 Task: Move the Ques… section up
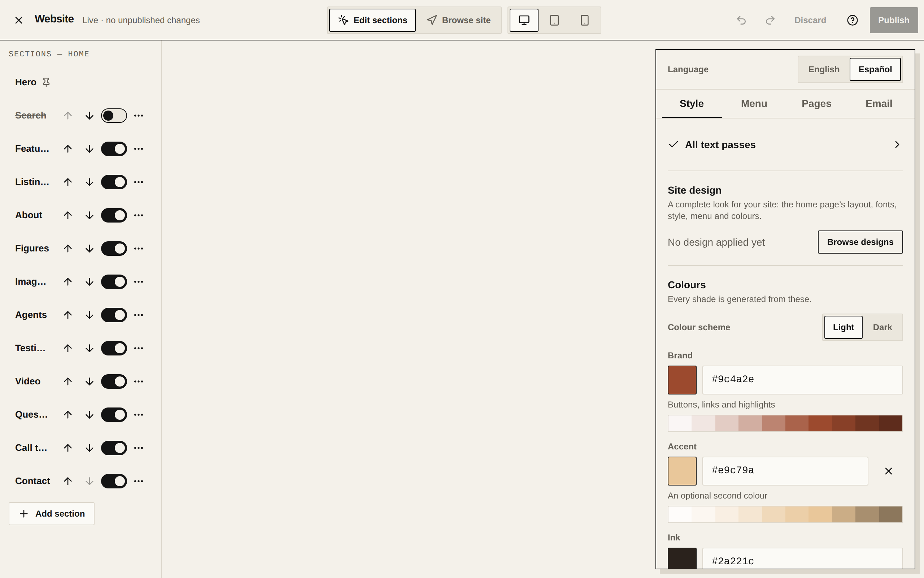[x=68, y=415]
